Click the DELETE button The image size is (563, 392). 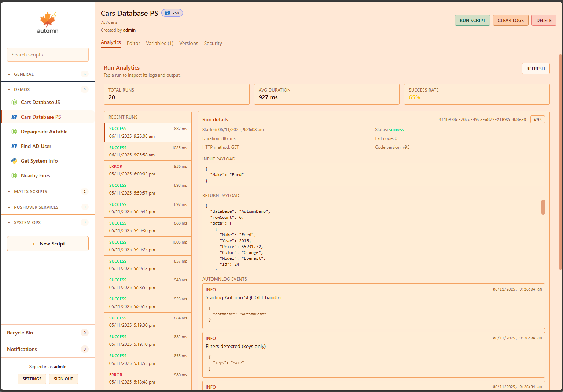coord(544,20)
